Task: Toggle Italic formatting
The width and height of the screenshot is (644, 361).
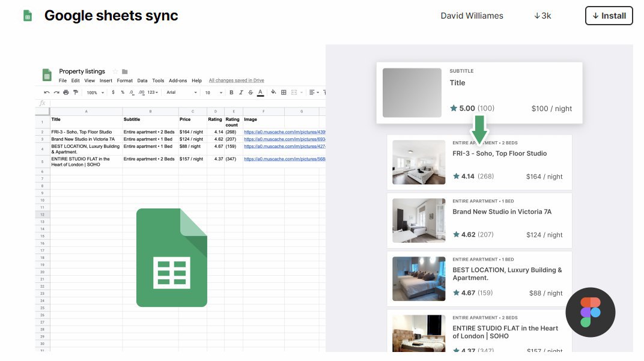Action: point(241,93)
